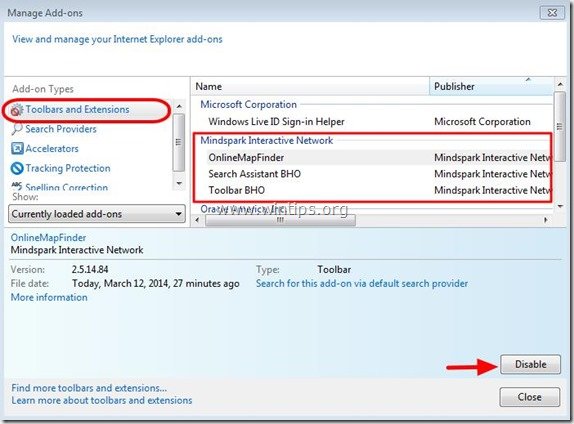Click the file date value text
The image size is (574, 424).
tap(156, 283)
